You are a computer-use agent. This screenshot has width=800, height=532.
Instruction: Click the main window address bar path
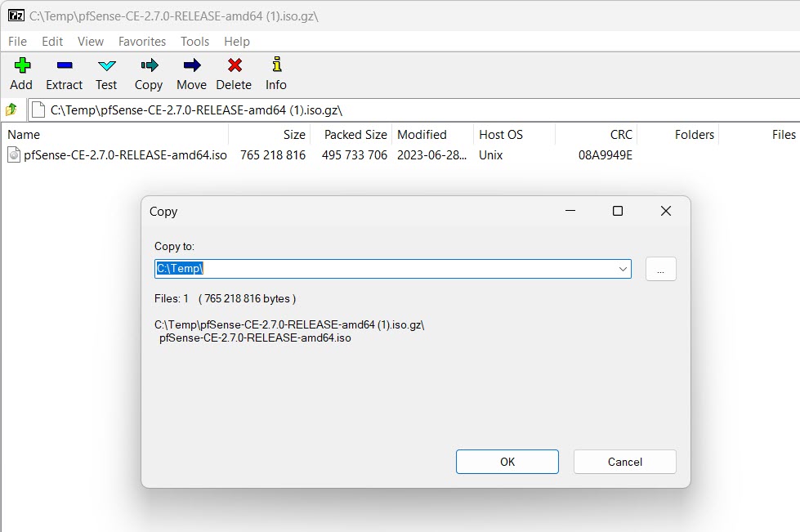click(x=409, y=110)
